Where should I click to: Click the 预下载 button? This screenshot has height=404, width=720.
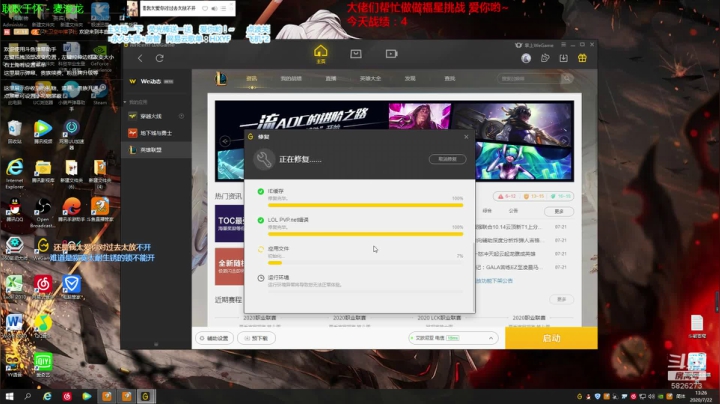coord(256,338)
